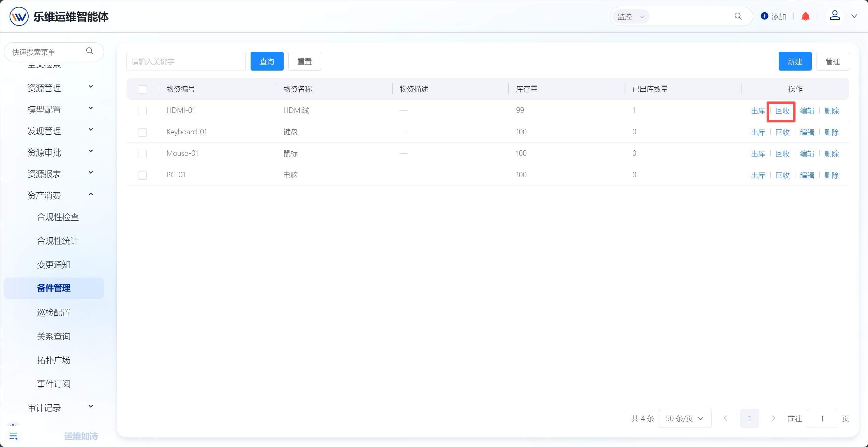Open 事件订阅 menu item
868x447 pixels.
54,384
